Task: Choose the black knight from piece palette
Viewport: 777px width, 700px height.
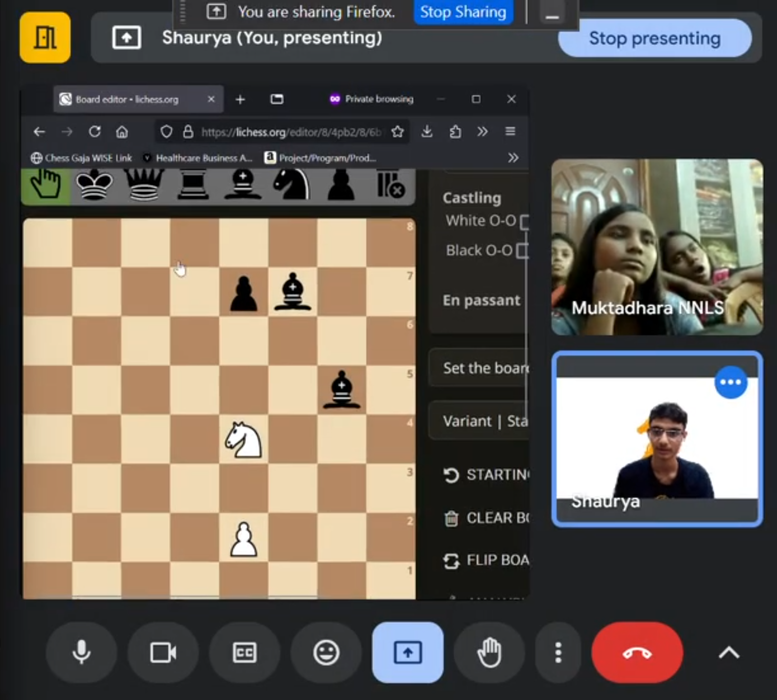Action: click(292, 185)
